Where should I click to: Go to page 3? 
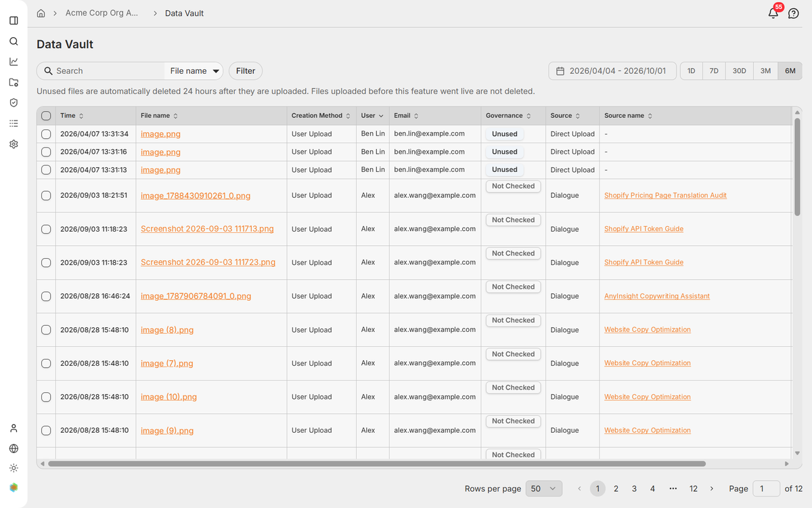[634, 488]
